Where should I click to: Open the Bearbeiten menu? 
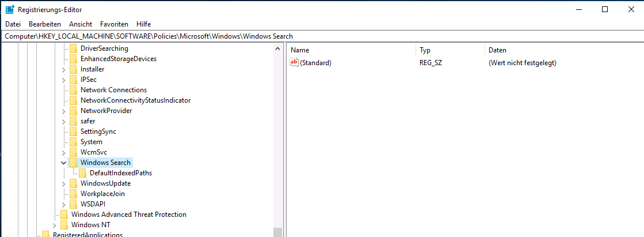(x=45, y=24)
